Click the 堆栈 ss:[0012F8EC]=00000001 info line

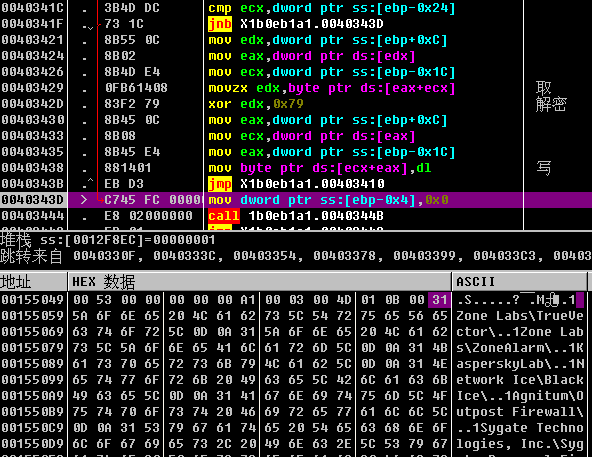coord(108,240)
